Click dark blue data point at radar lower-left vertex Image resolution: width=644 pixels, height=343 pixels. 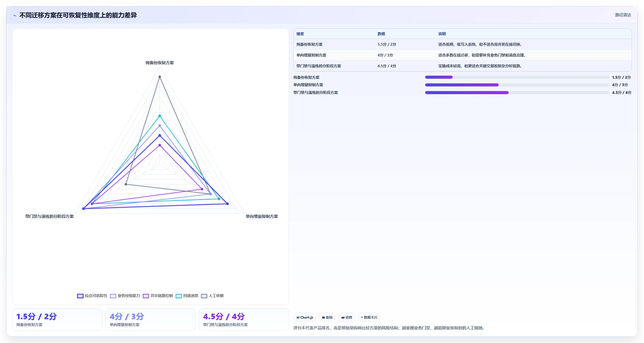coord(83,209)
